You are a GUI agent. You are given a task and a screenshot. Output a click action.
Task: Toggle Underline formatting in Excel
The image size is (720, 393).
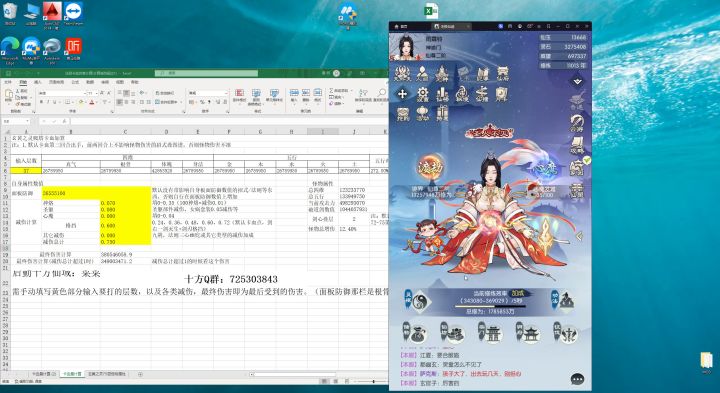(x=54, y=102)
